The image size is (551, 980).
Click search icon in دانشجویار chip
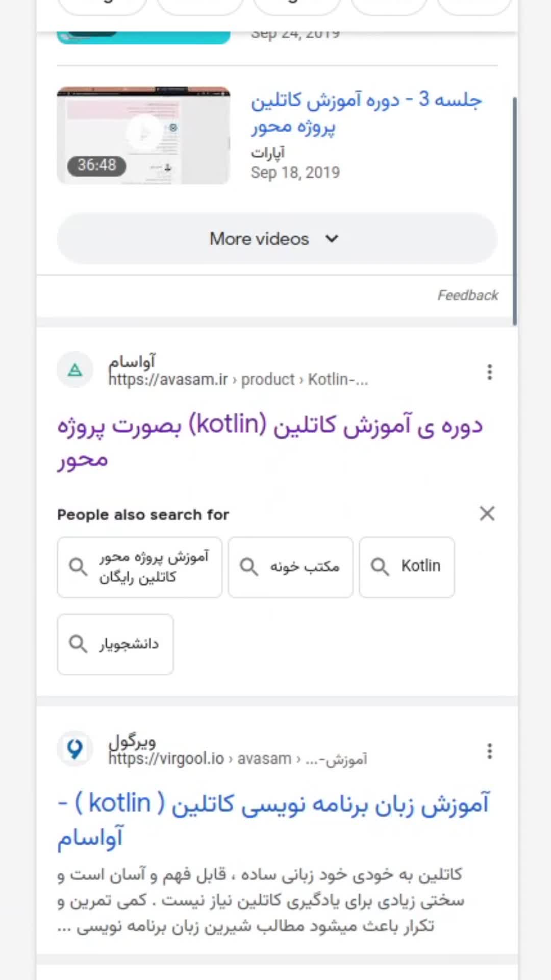(x=78, y=644)
